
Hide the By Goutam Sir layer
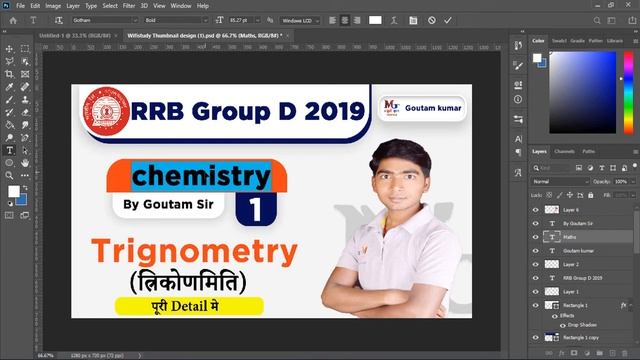point(536,223)
